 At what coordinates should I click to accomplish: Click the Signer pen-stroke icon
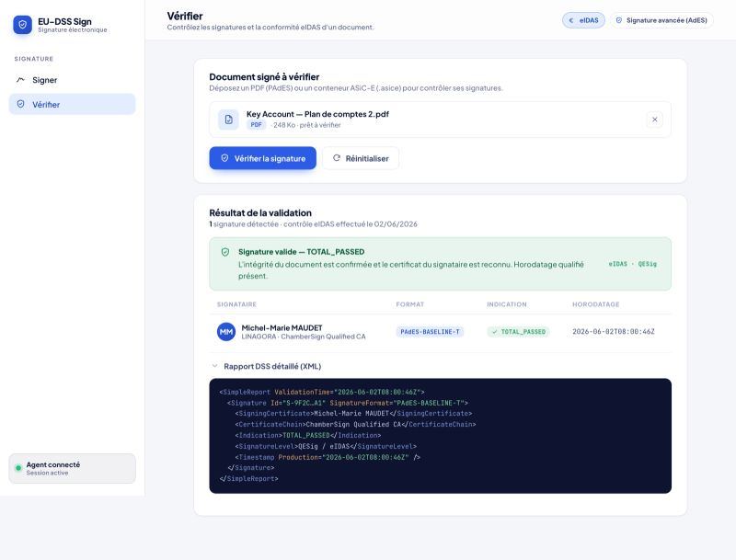20,80
